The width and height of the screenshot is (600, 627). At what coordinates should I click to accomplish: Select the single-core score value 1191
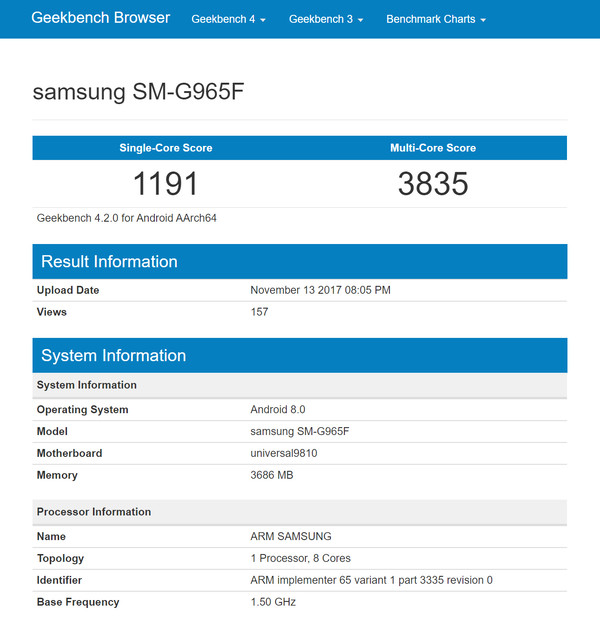coord(166,184)
